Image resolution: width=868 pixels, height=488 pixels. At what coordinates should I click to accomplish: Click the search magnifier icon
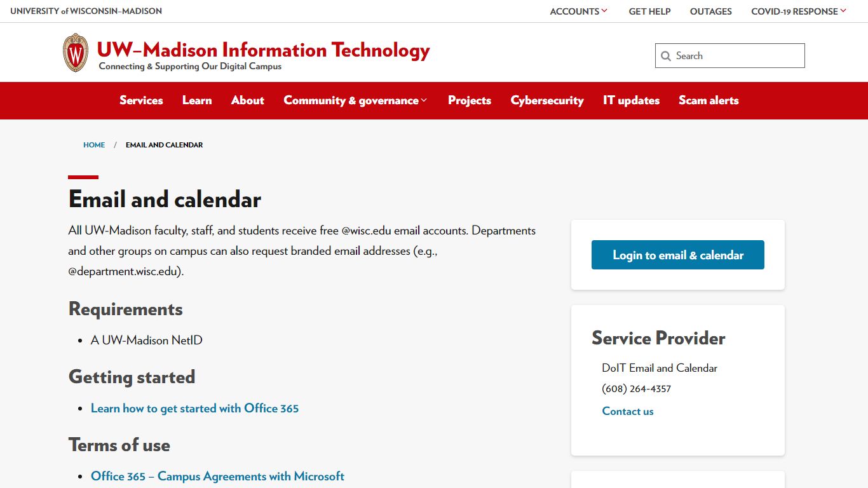pyautogui.click(x=666, y=56)
